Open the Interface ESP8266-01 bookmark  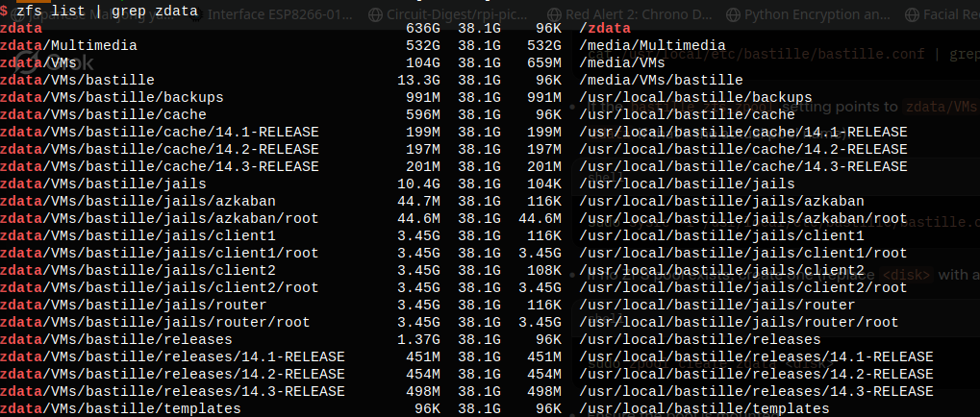[x=280, y=14]
